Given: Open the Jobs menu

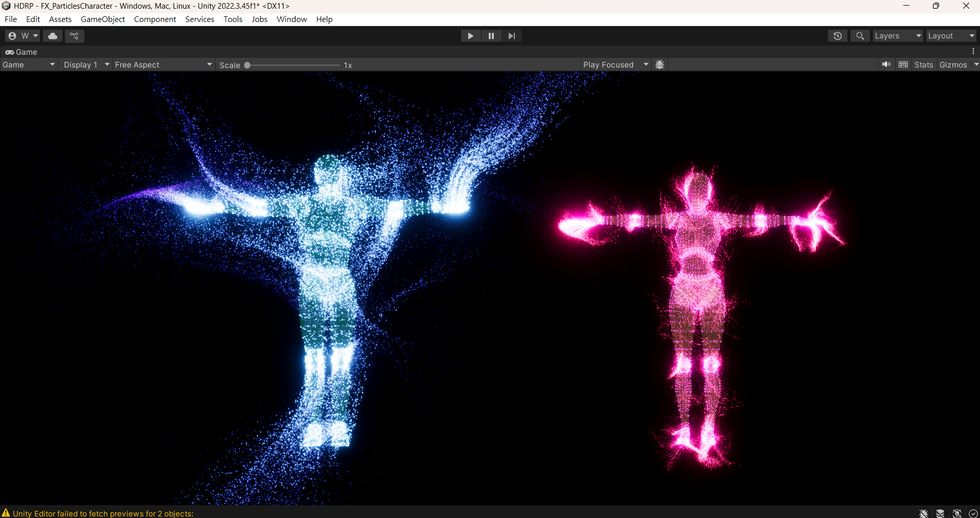Looking at the screenshot, I should pyautogui.click(x=259, y=19).
